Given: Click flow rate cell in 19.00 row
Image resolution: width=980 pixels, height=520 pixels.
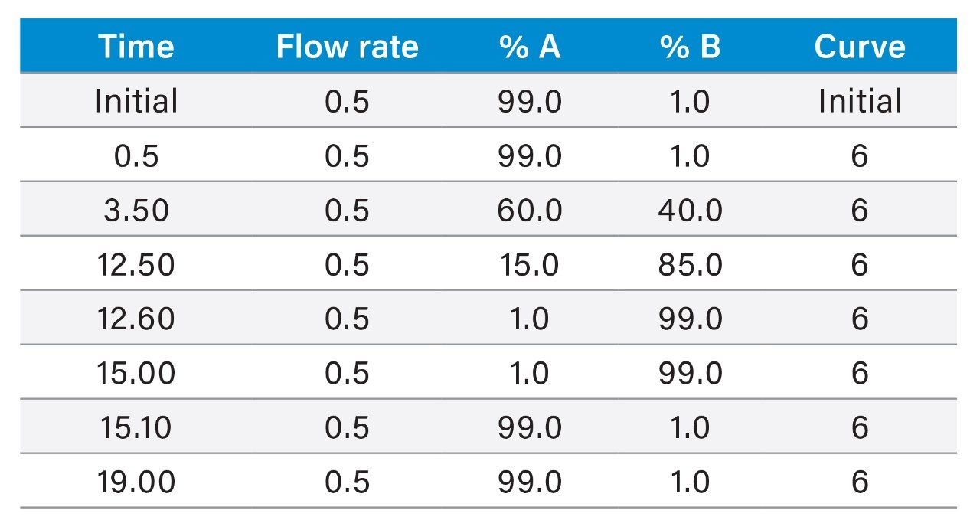Looking at the screenshot, I should pos(347,482).
